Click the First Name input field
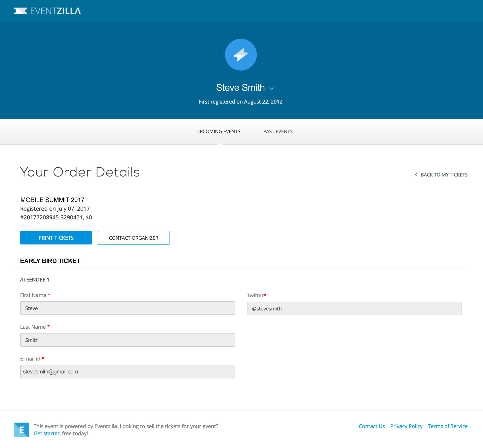The height and width of the screenshot is (448, 483). tap(128, 308)
